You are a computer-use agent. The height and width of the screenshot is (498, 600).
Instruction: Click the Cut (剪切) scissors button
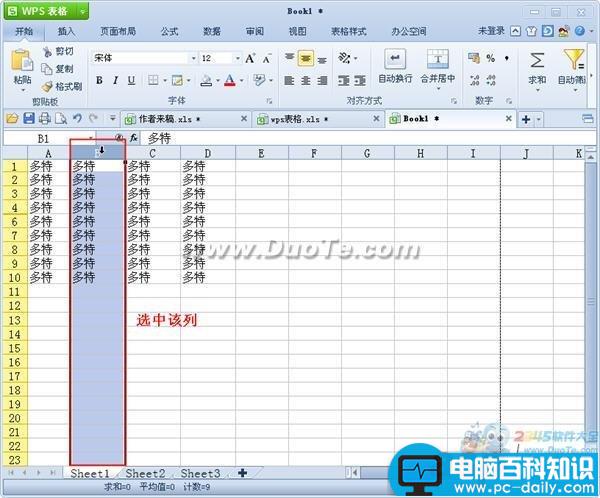pos(58,51)
